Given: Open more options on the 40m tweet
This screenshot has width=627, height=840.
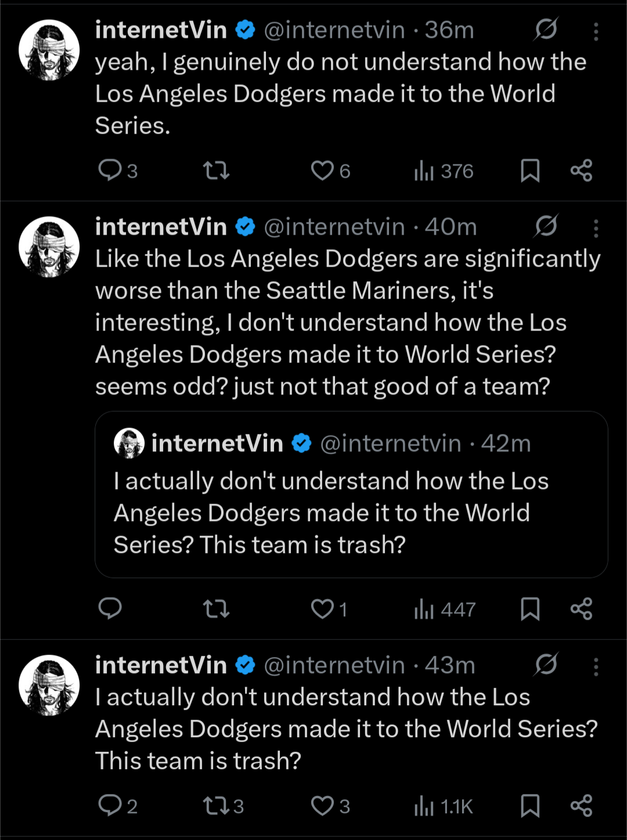Looking at the screenshot, I should tap(596, 228).
